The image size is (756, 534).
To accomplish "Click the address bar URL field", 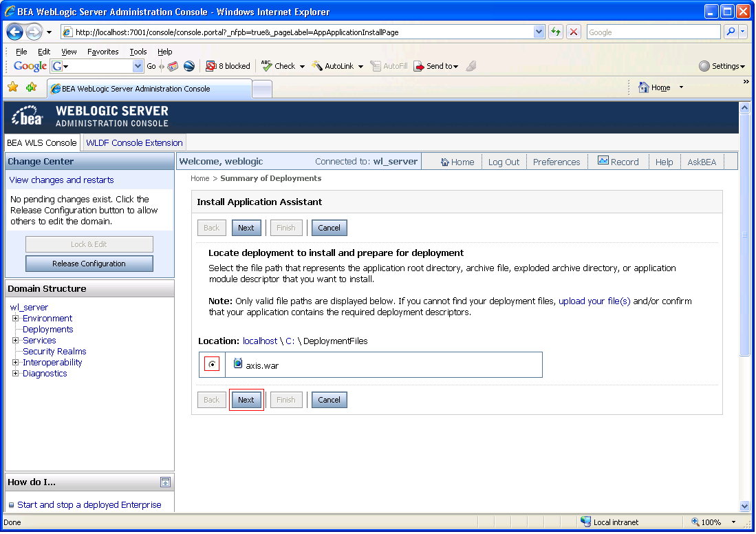I will pos(304,32).
